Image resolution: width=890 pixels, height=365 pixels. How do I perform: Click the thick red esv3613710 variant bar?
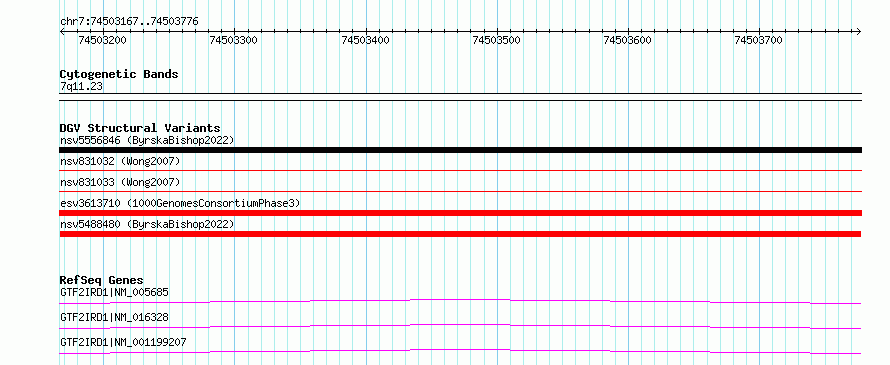coord(460,213)
